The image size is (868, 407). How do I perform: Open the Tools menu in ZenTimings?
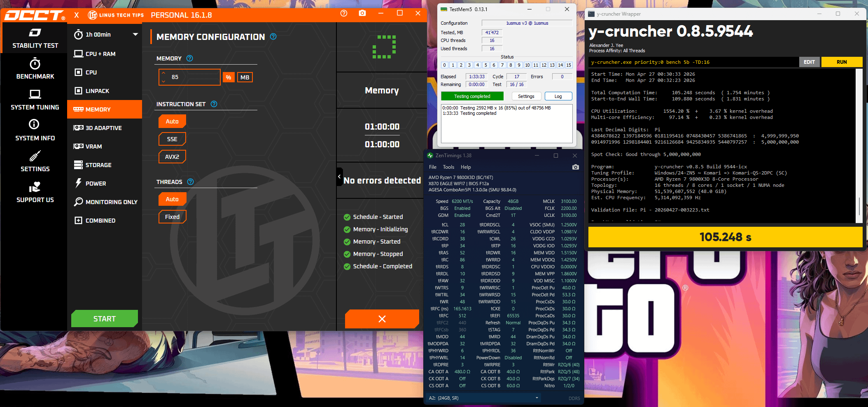pyautogui.click(x=448, y=167)
